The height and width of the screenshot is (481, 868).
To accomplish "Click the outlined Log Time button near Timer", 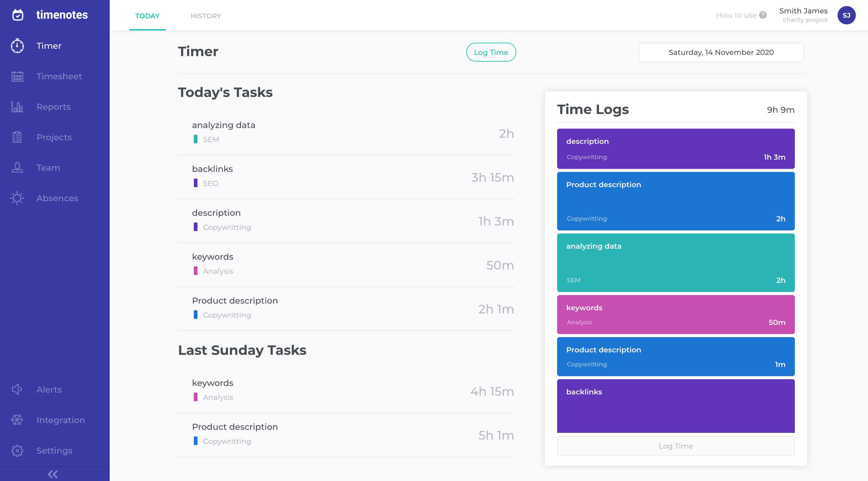I will click(491, 52).
